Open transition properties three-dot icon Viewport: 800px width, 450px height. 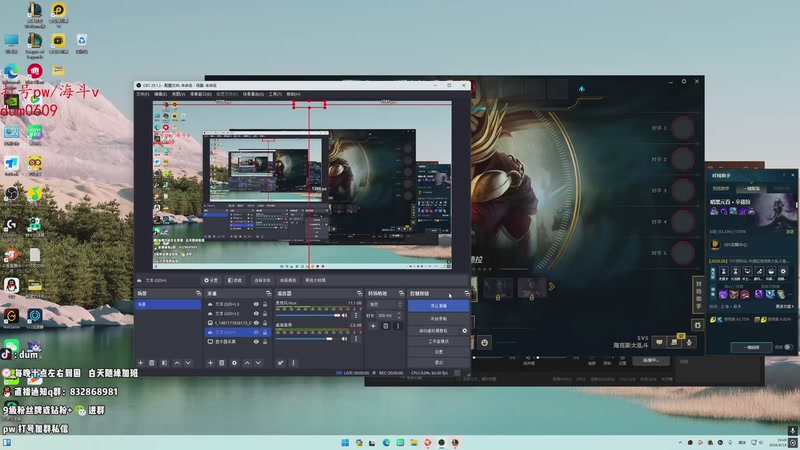click(x=398, y=326)
